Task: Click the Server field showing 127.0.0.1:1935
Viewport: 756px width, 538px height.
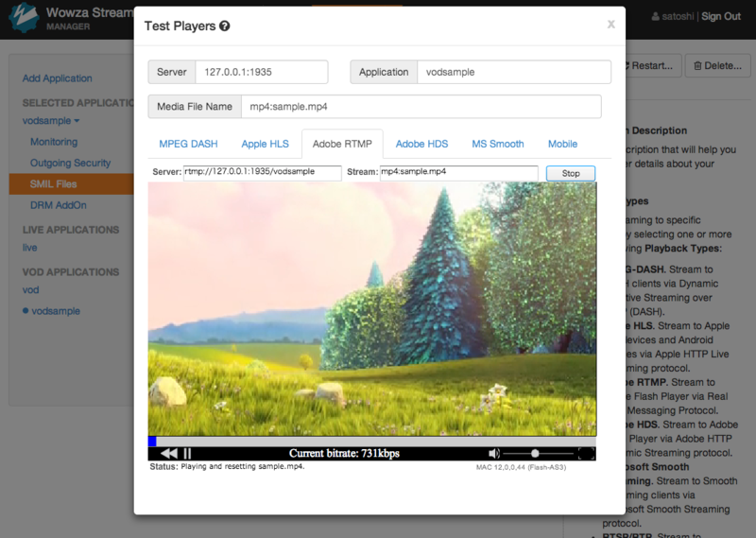Action: pyautogui.click(x=262, y=72)
